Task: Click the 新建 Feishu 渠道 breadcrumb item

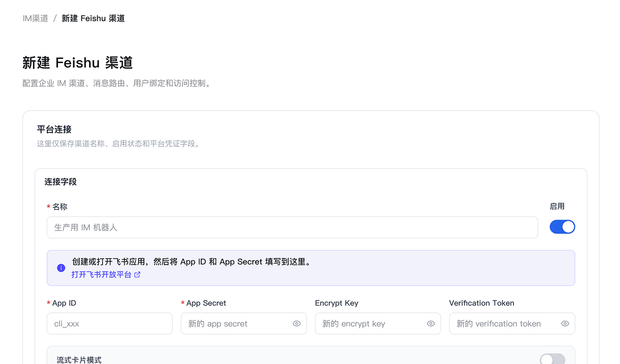Action: [x=93, y=18]
